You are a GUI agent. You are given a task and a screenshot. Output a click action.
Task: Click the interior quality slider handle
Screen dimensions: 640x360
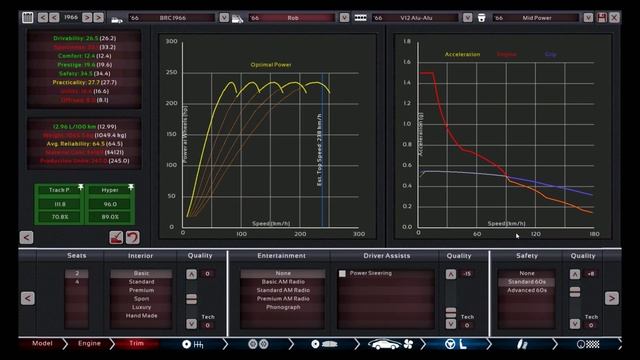coord(191,299)
